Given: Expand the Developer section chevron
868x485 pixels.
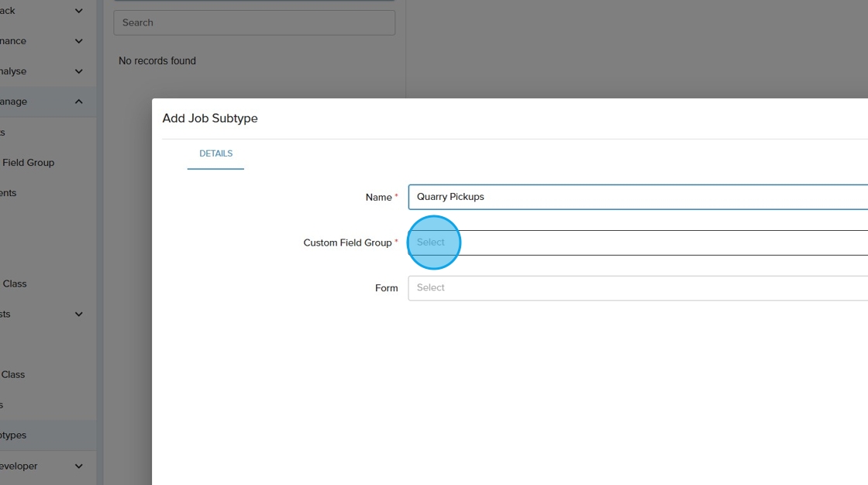Looking at the screenshot, I should pyautogui.click(x=78, y=466).
